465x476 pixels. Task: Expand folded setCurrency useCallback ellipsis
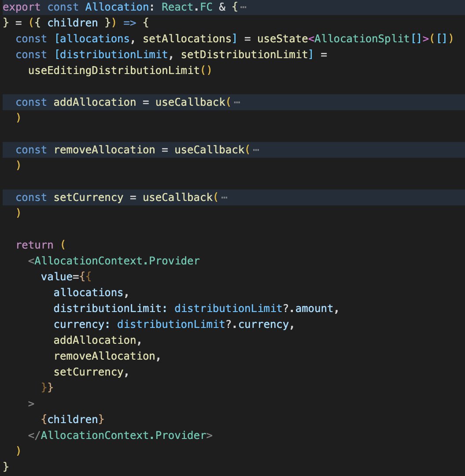225,197
